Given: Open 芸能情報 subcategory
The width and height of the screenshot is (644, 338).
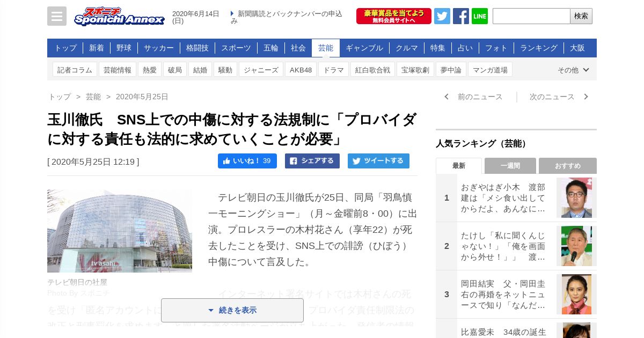Looking at the screenshot, I should click(118, 70).
